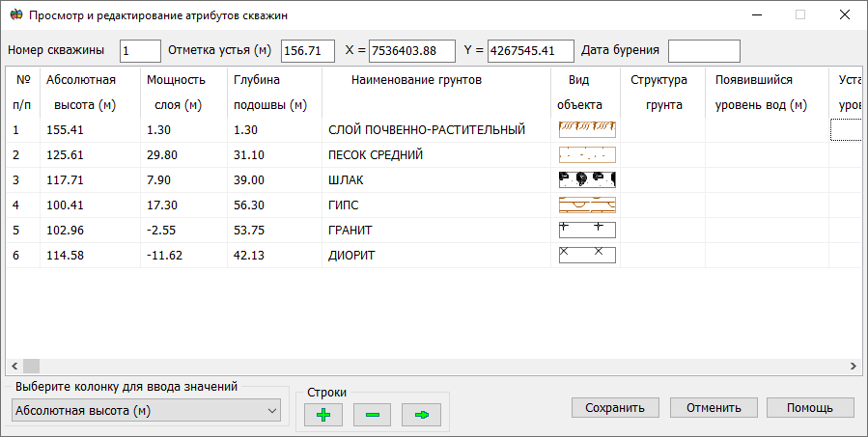Select the Глубина подошвы column header
The width and height of the screenshot is (868, 437).
274,93
